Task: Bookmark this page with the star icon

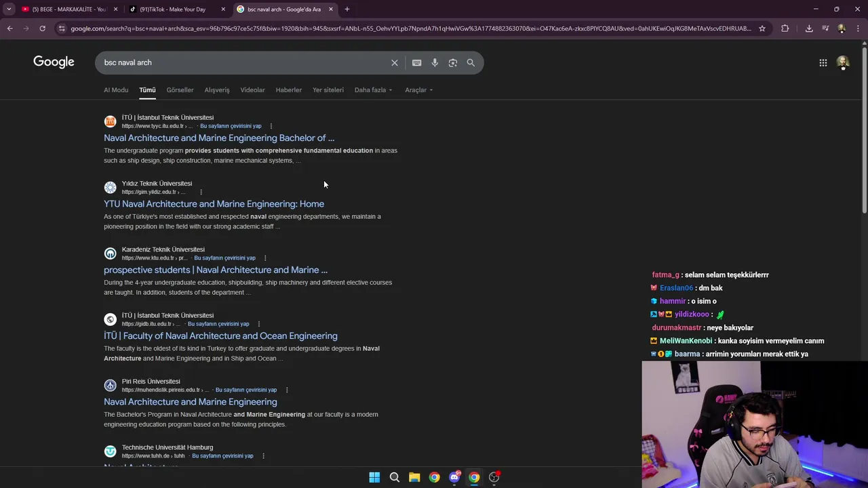Action: pos(762,28)
